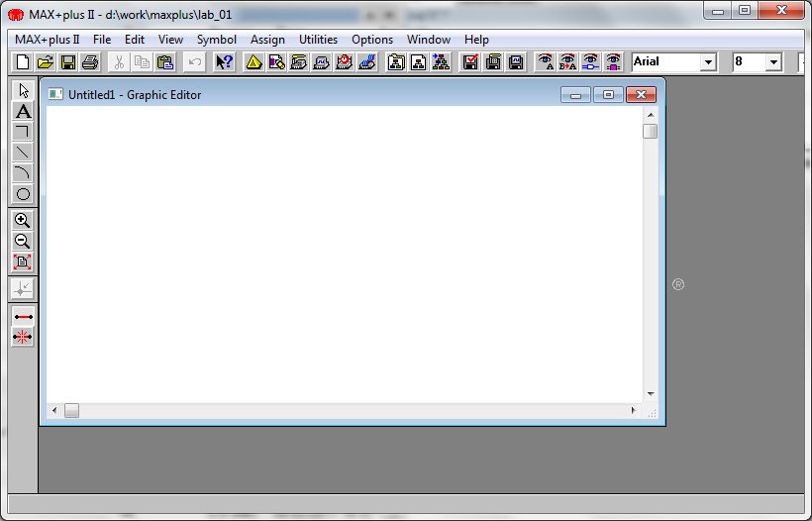The width and height of the screenshot is (812, 521).
Task: Open top-level design file tree icon
Action: pyautogui.click(x=441, y=62)
